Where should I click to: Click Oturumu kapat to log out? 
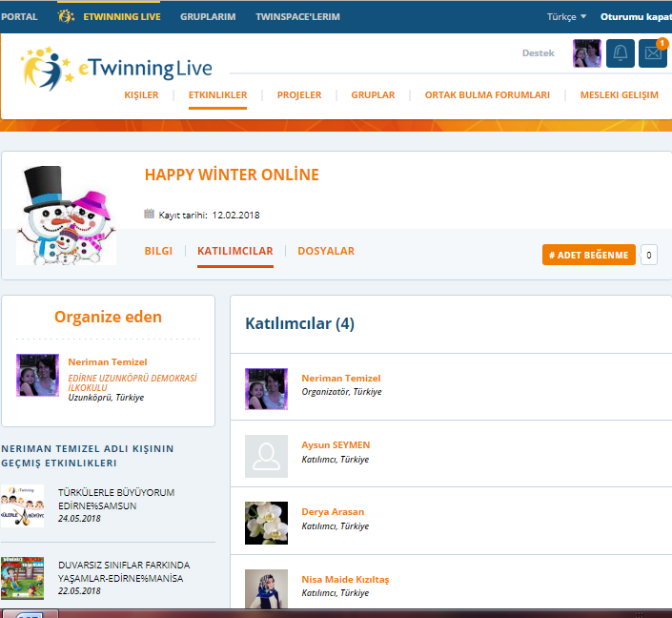click(x=636, y=16)
